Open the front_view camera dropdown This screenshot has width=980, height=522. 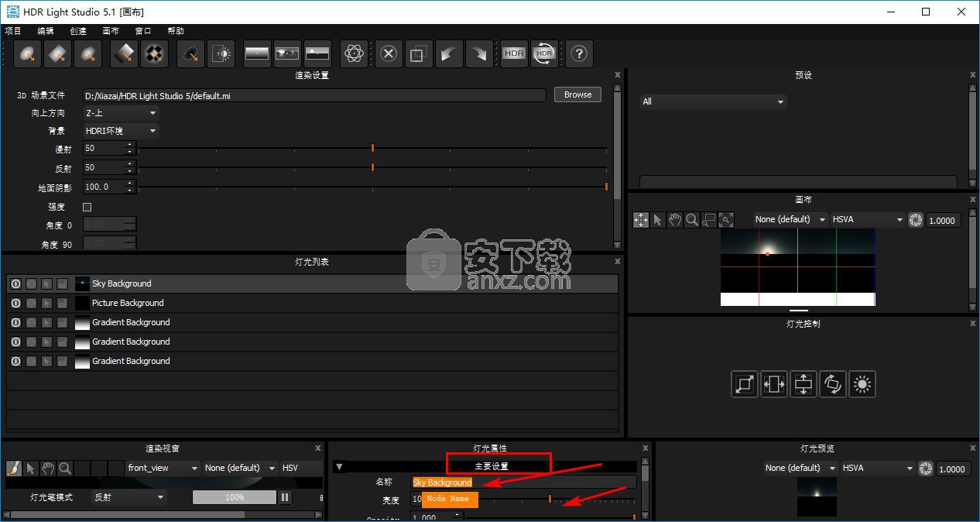click(x=163, y=468)
